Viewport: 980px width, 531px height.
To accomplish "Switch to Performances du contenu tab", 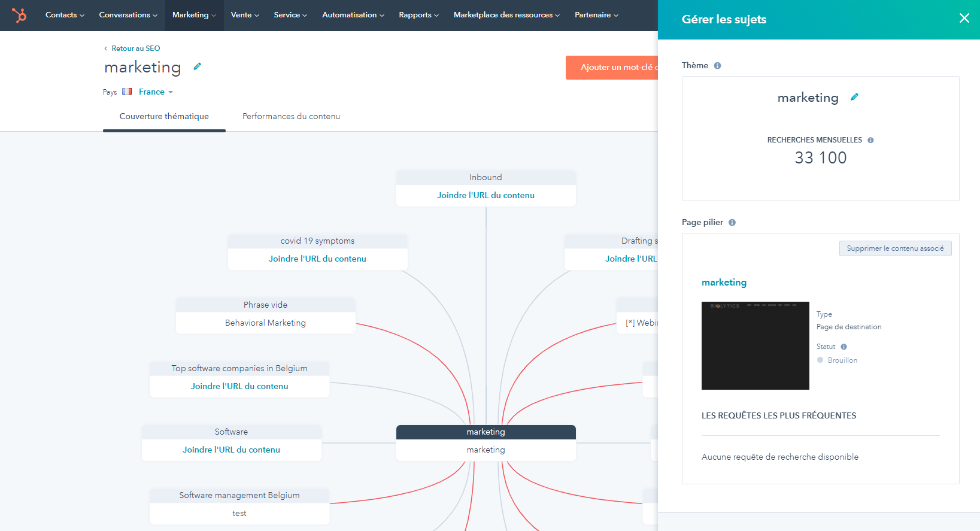I will (291, 116).
